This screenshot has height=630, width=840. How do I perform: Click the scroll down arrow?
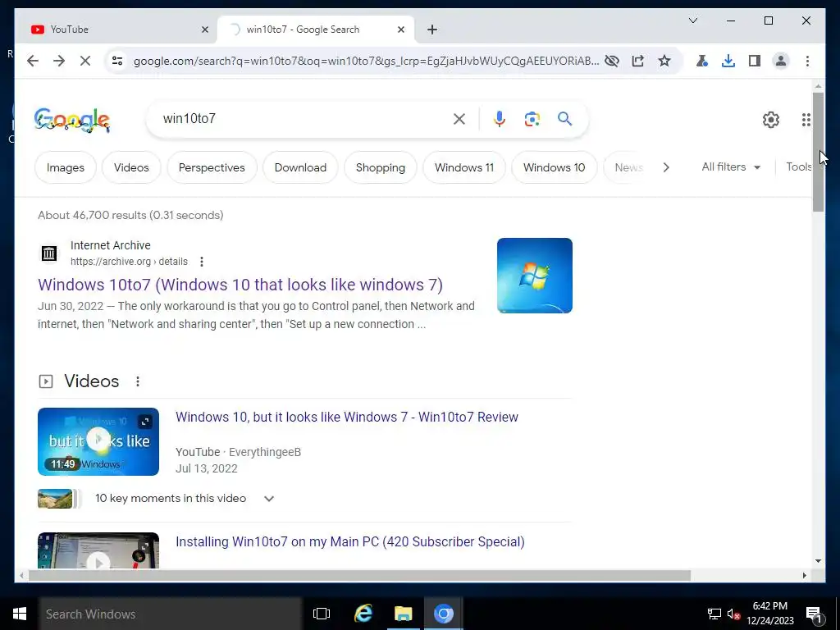click(818, 561)
